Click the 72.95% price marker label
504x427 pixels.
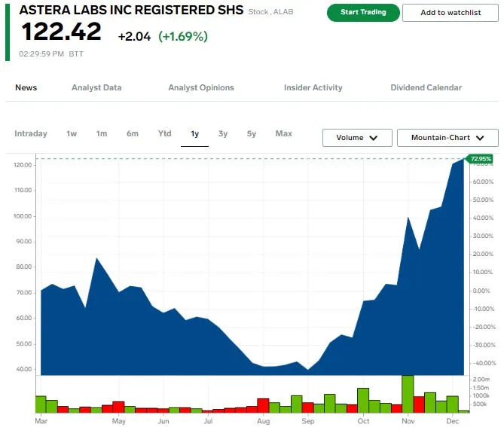click(480, 159)
